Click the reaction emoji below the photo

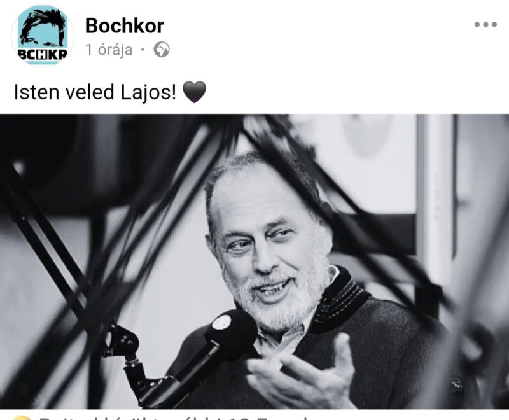22,417
